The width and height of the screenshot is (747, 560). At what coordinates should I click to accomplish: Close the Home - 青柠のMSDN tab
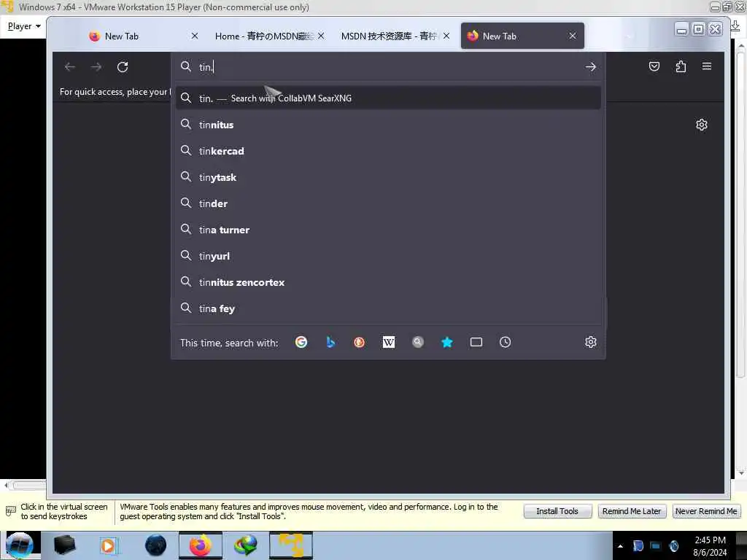[321, 36]
